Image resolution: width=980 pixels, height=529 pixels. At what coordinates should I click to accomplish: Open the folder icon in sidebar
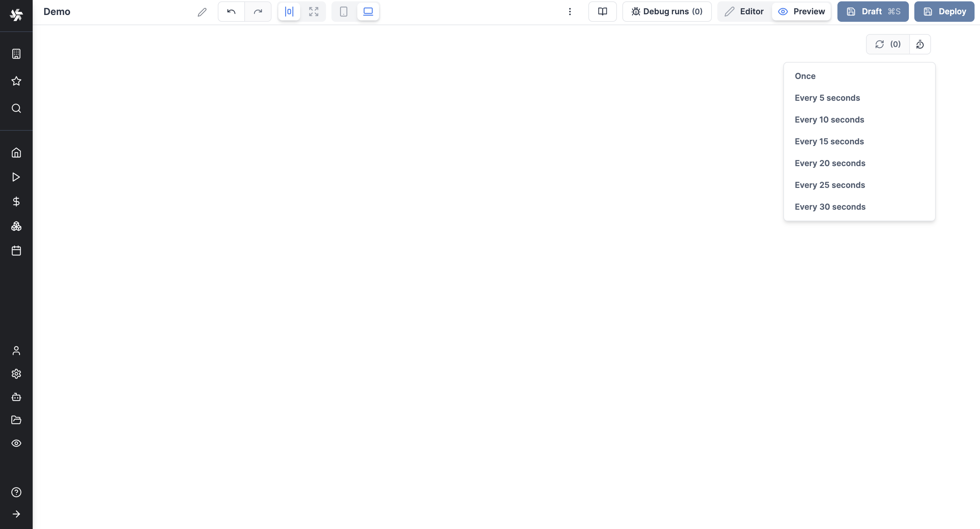tap(16, 420)
